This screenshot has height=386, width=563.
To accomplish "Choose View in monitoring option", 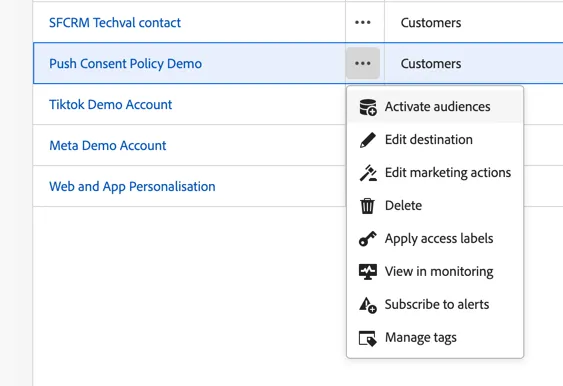I will [435, 272].
